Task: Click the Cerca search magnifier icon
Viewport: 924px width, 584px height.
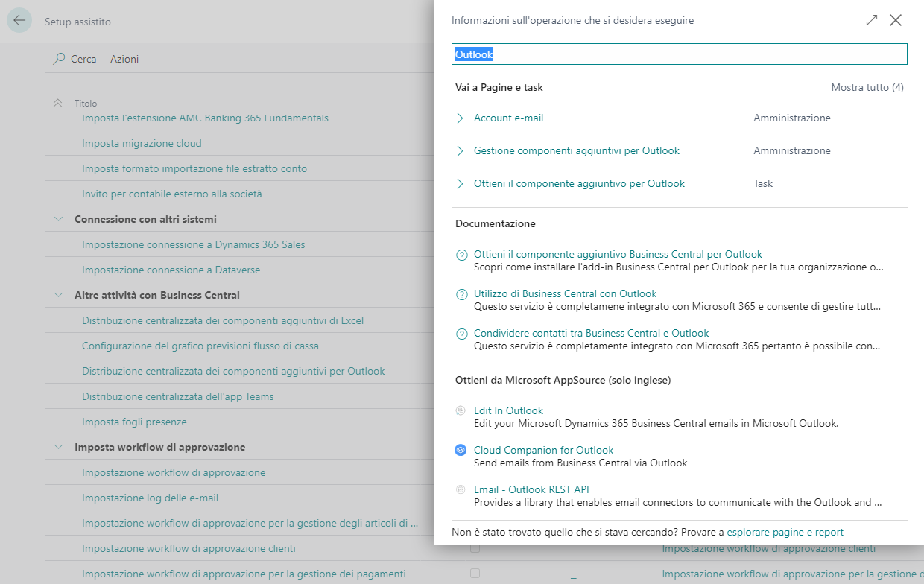Action: click(59, 59)
